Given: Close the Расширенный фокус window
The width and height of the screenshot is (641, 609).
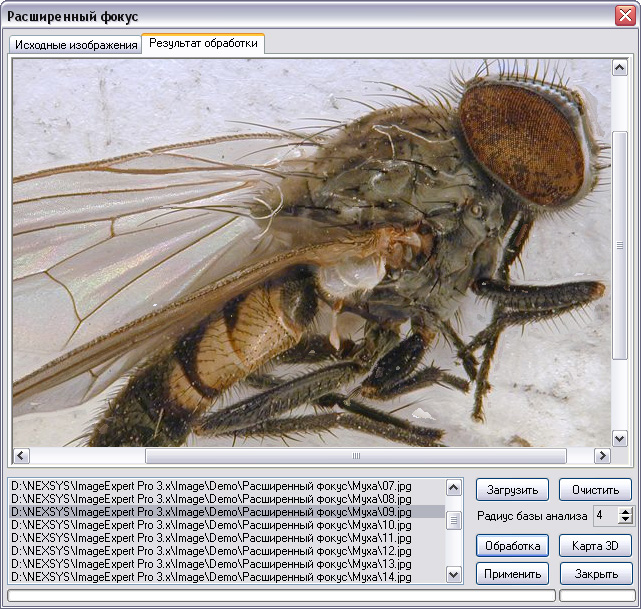Looking at the screenshot, I should point(623,16).
